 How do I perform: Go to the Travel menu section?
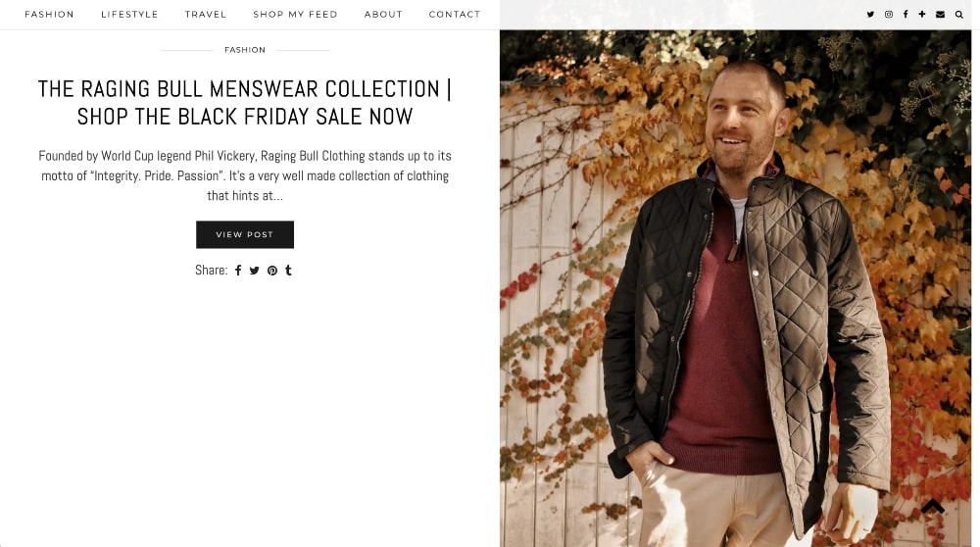206,15
